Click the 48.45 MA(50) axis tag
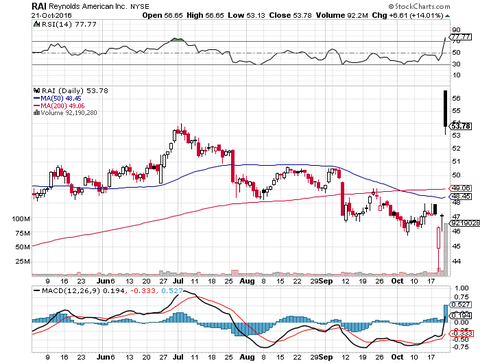 [x=461, y=196]
